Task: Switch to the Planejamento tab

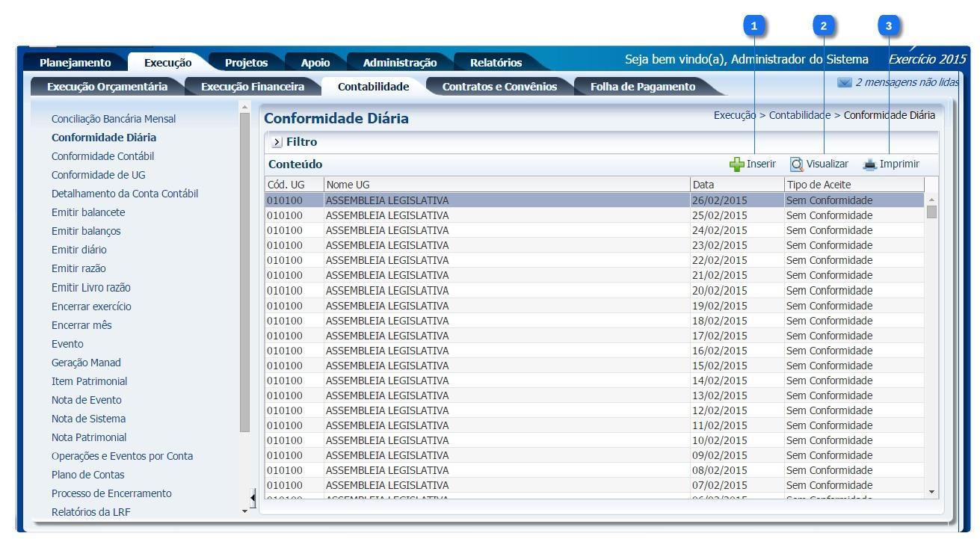Action: [x=75, y=63]
